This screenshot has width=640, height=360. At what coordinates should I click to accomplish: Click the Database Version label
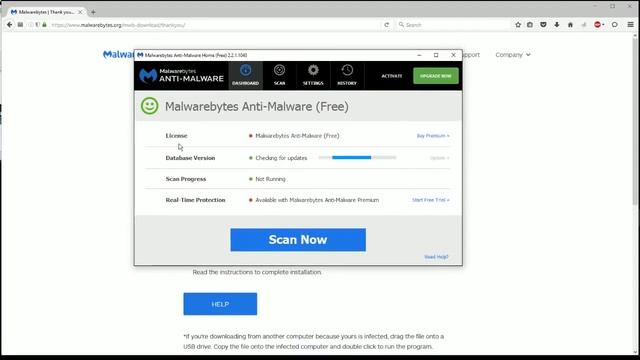point(190,158)
